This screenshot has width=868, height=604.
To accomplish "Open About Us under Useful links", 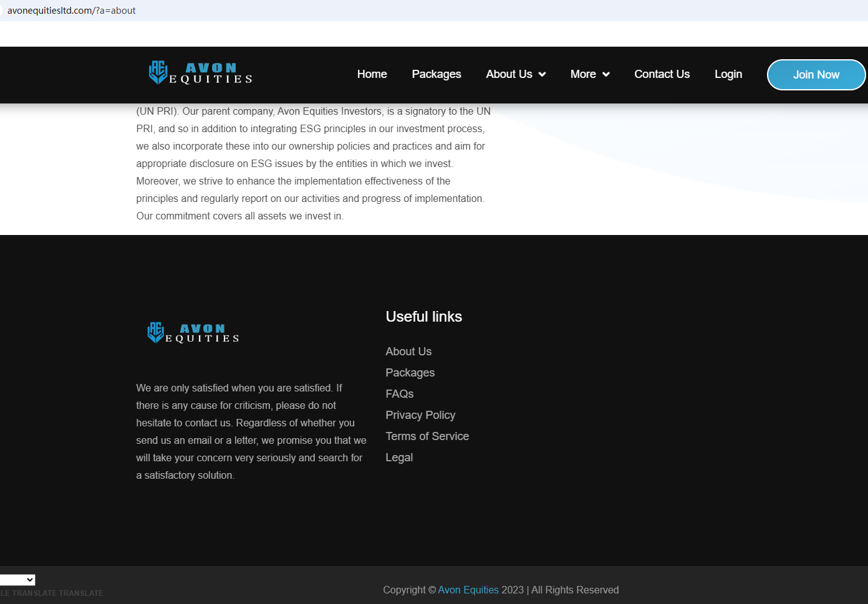I will click(408, 352).
